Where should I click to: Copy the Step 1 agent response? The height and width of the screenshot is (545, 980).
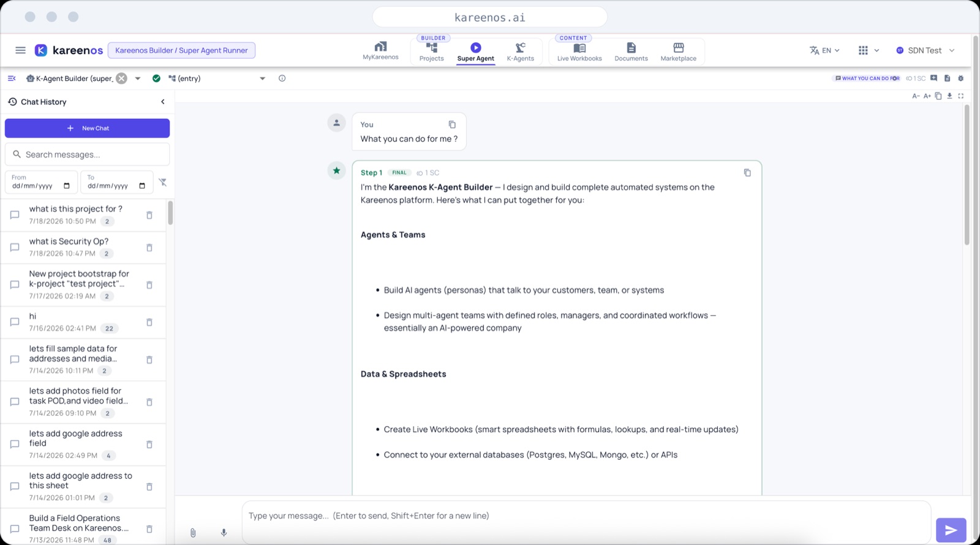pos(747,173)
